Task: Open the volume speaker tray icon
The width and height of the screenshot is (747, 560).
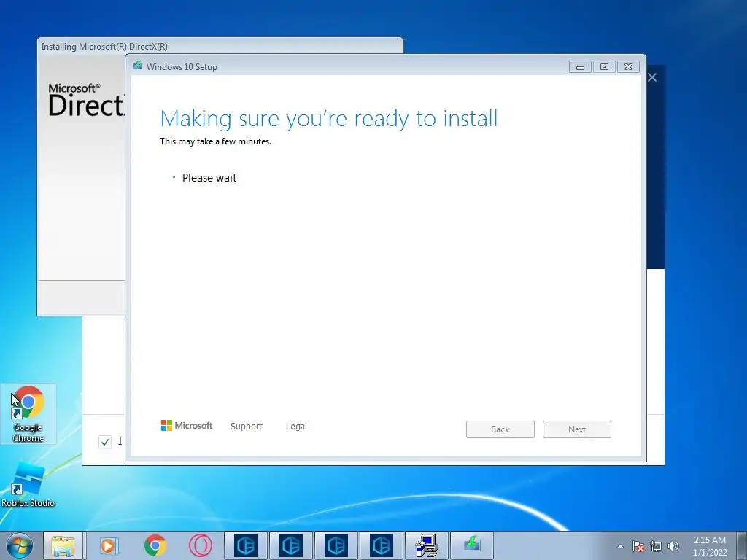Action: (x=673, y=546)
